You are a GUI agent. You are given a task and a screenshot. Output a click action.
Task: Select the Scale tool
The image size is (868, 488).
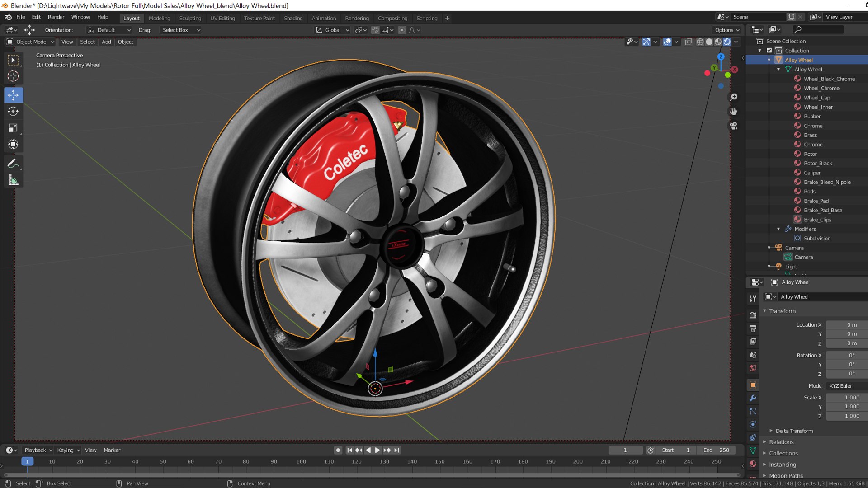pyautogui.click(x=13, y=128)
